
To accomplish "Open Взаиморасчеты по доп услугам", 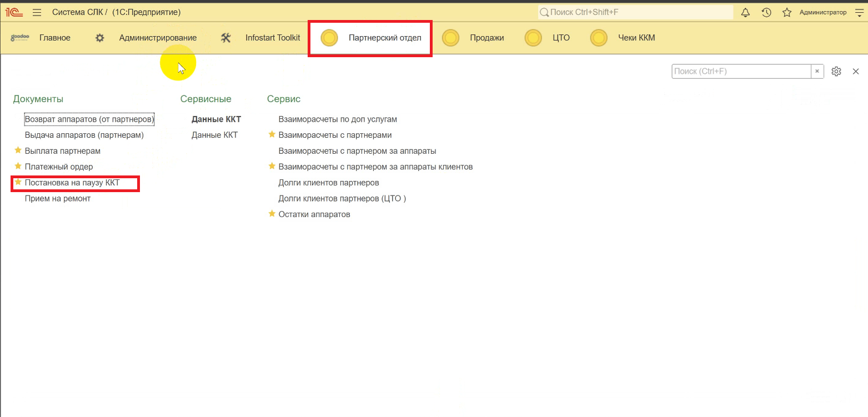I will click(x=338, y=119).
